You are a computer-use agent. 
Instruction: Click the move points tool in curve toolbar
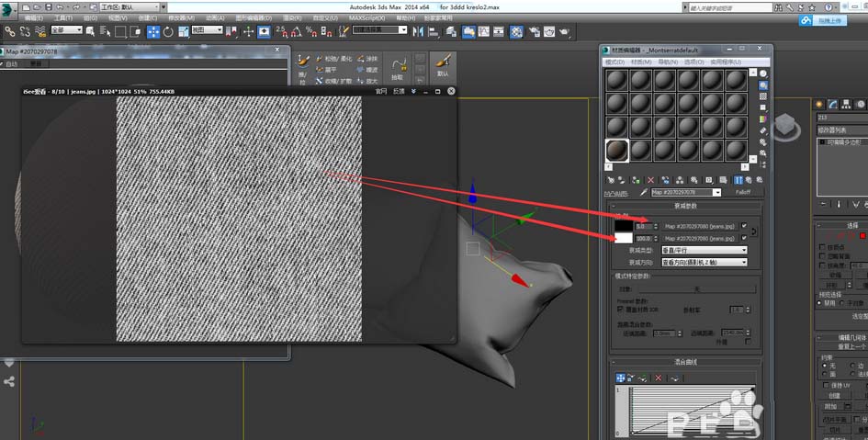point(622,378)
